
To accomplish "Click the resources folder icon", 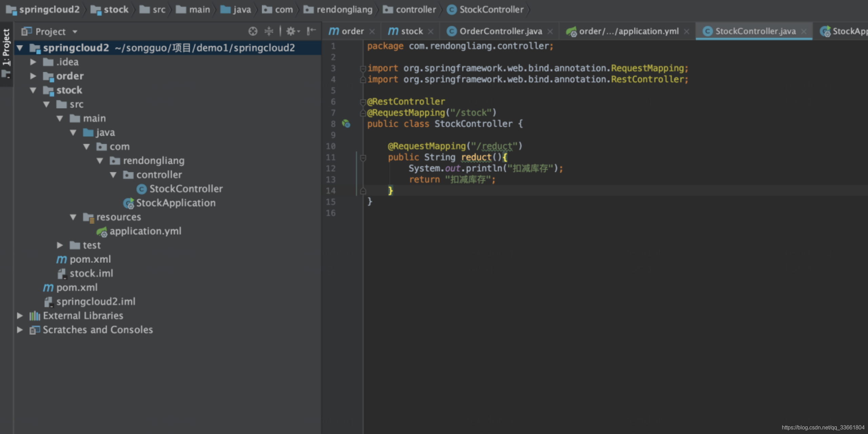I will click(88, 217).
